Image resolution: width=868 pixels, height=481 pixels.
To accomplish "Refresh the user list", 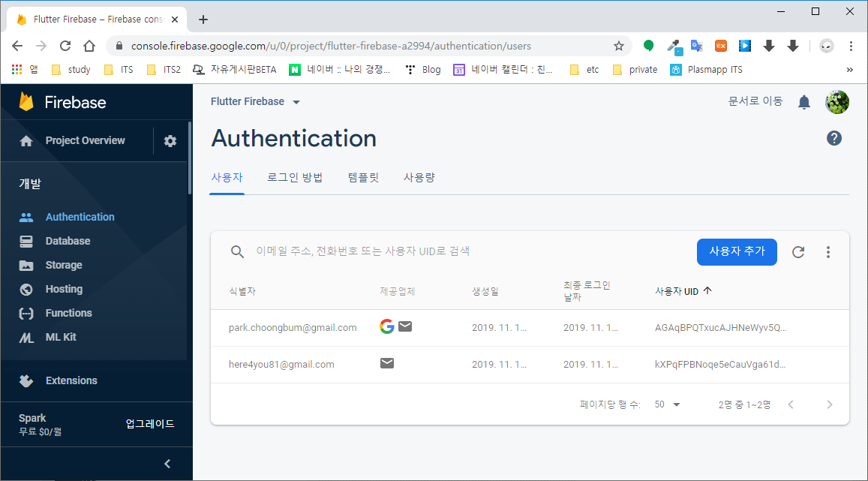I will coord(798,252).
